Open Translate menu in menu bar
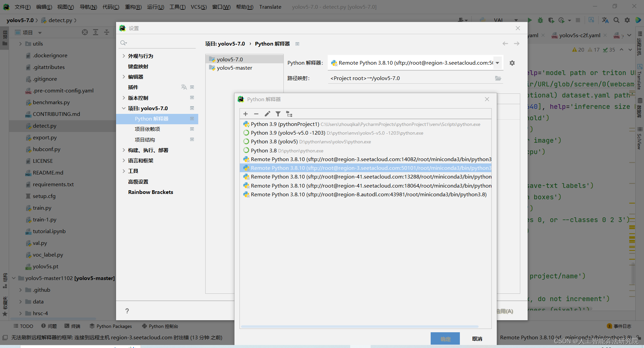 [x=270, y=7]
